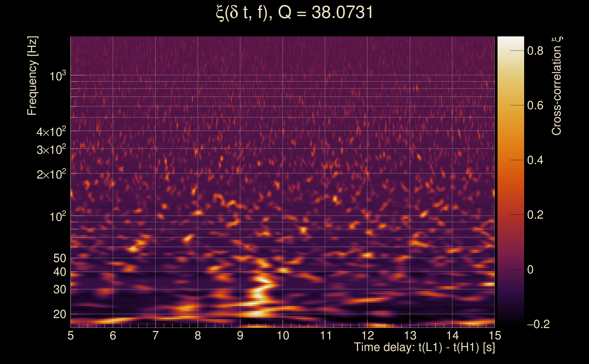Screen dimensions: 589x364
Task: Click the 20 Hz frequency tick label
Action: pos(59,314)
